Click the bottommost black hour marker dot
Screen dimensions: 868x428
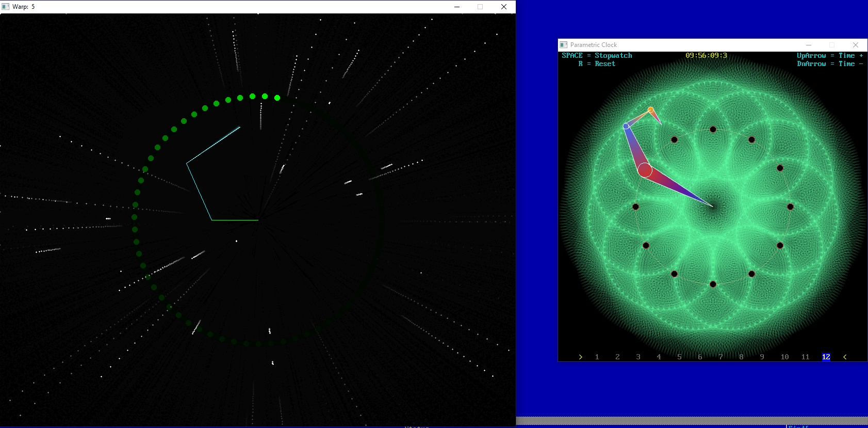click(713, 284)
